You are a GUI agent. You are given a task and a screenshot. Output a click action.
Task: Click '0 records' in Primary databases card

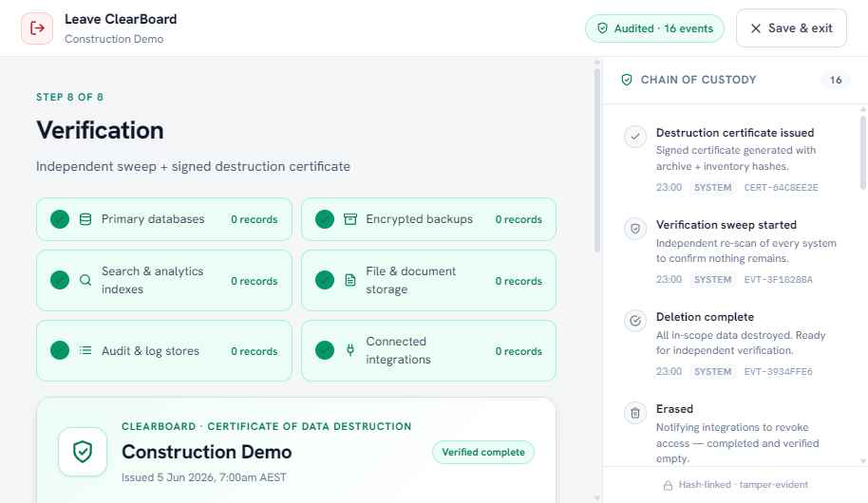255,219
